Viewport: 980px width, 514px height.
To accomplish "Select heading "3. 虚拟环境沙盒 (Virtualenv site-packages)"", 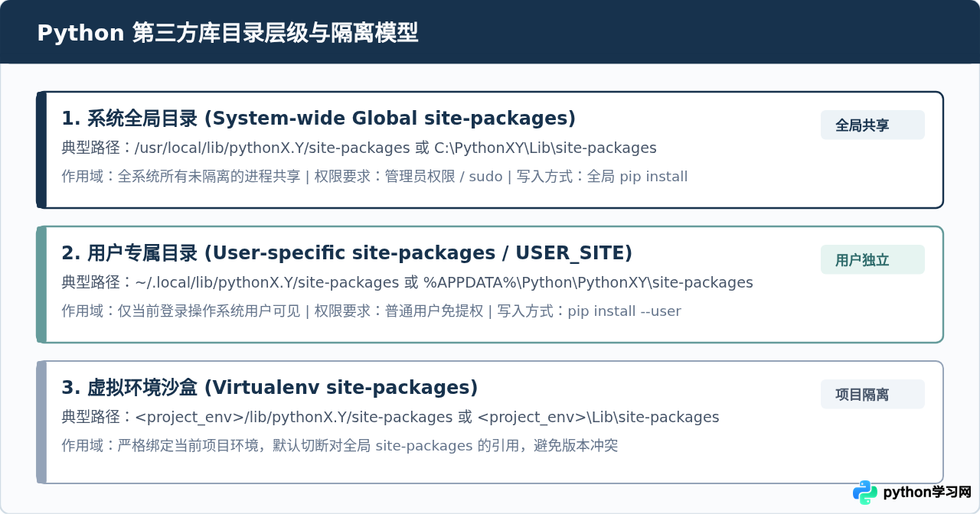I will pos(269,388).
